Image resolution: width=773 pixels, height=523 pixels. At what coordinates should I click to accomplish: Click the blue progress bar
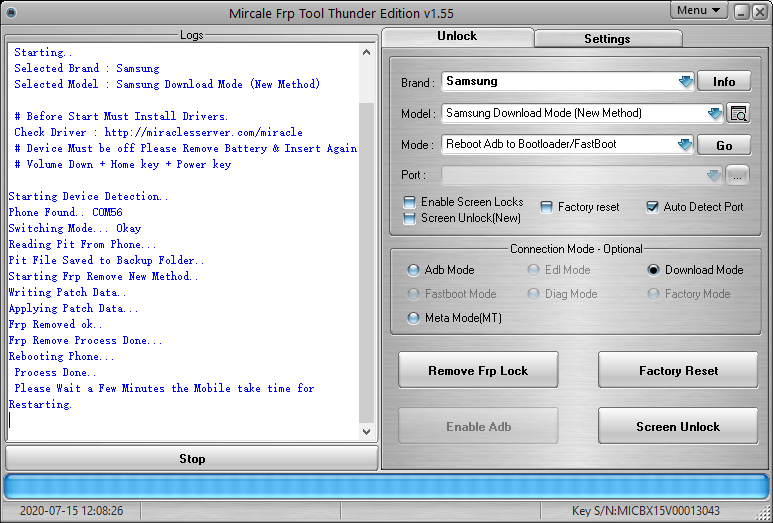(386, 487)
